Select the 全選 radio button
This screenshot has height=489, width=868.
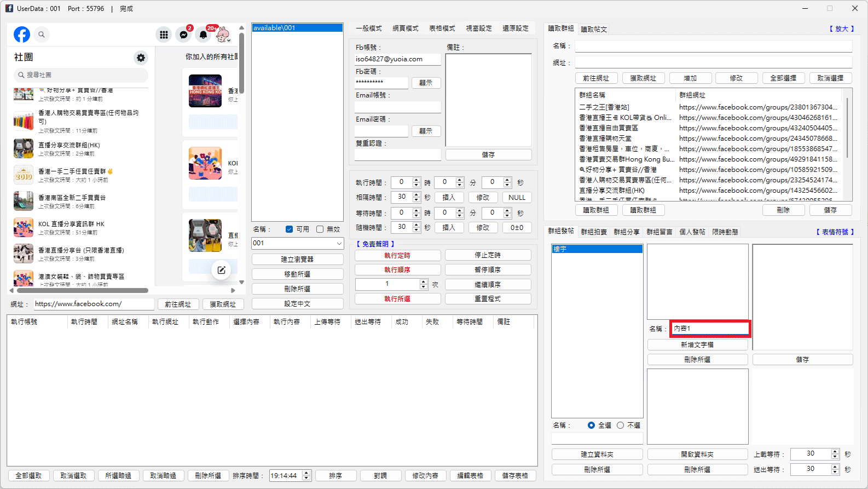point(591,425)
